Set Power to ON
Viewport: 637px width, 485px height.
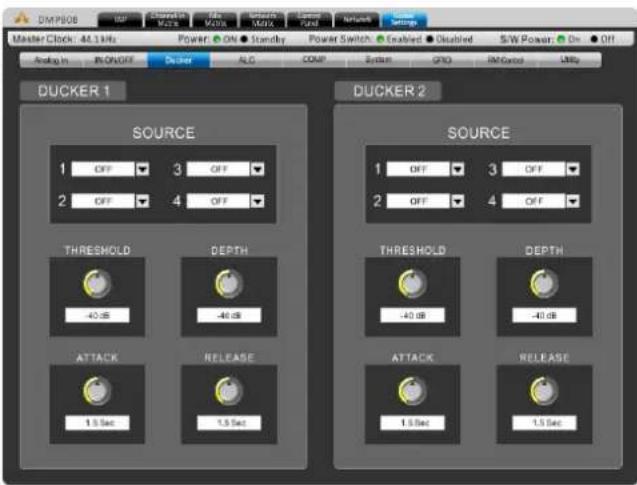click(217, 39)
